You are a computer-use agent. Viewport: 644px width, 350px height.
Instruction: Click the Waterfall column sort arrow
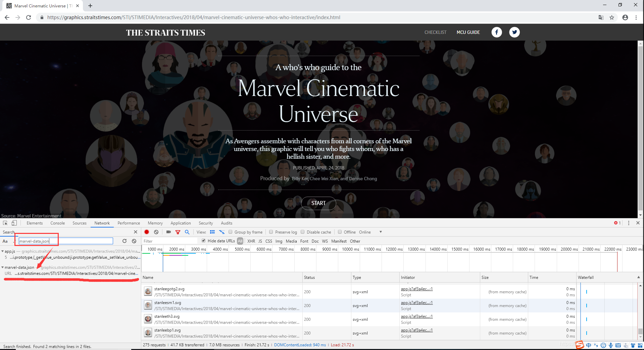638,277
